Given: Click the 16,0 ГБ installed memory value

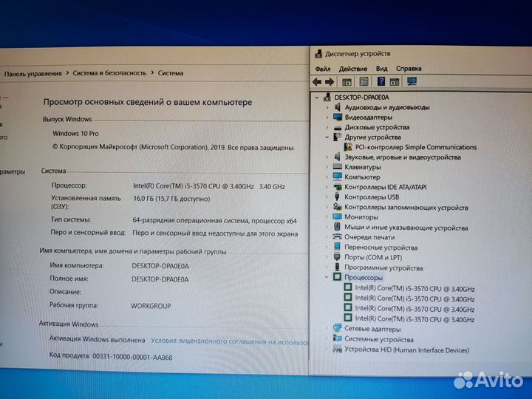Looking at the screenshot, I should 171,199.
